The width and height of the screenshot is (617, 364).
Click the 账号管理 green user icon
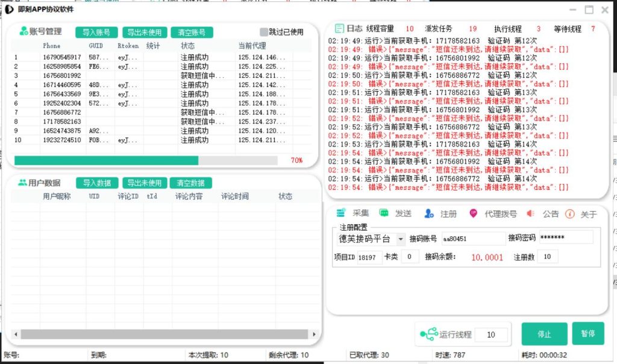point(24,31)
